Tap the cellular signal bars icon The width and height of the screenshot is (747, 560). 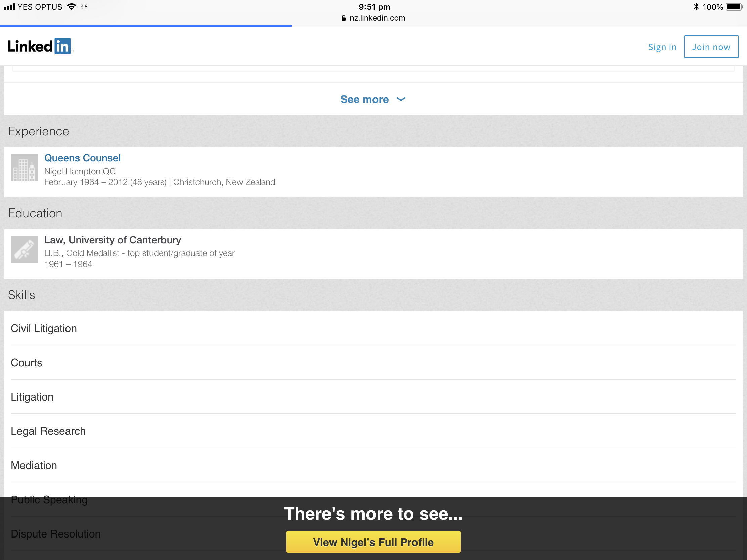point(9,7)
